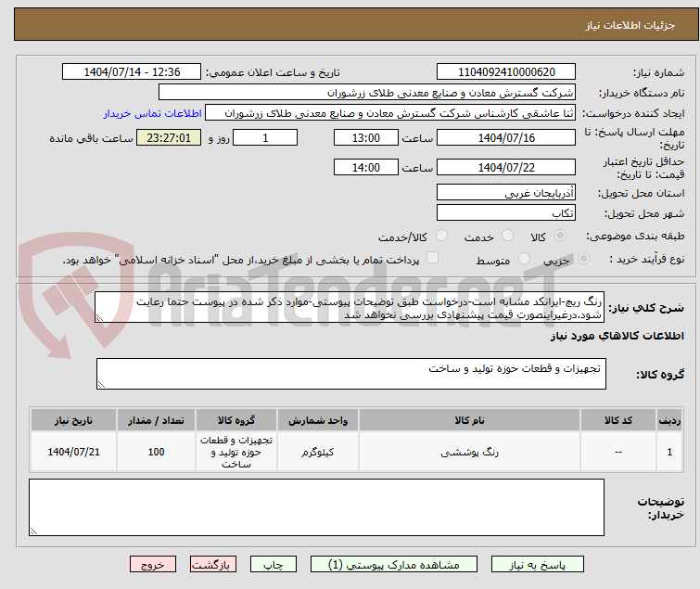Click the response deadline time 13:00

(366, 137)
